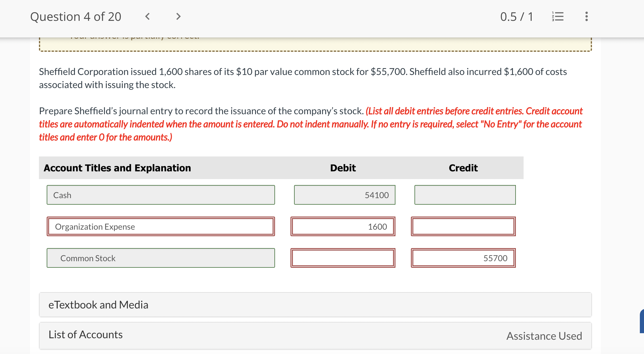Go to the next question using the right arrow
644x354 pixels.
[178, 17]
